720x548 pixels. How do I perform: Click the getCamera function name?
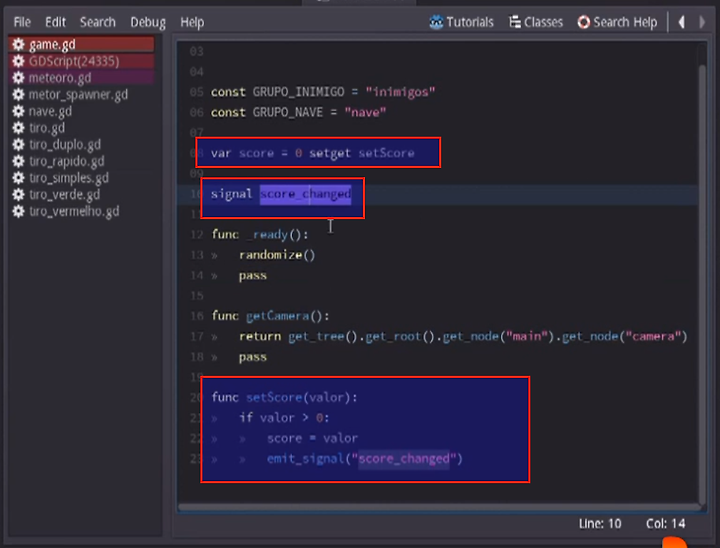(278, 316)
